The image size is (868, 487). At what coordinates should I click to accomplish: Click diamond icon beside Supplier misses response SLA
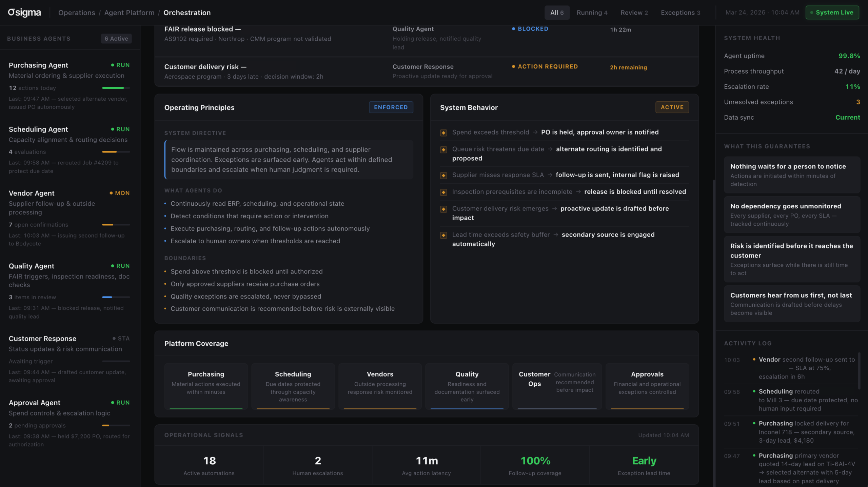[x=443, y=176]
